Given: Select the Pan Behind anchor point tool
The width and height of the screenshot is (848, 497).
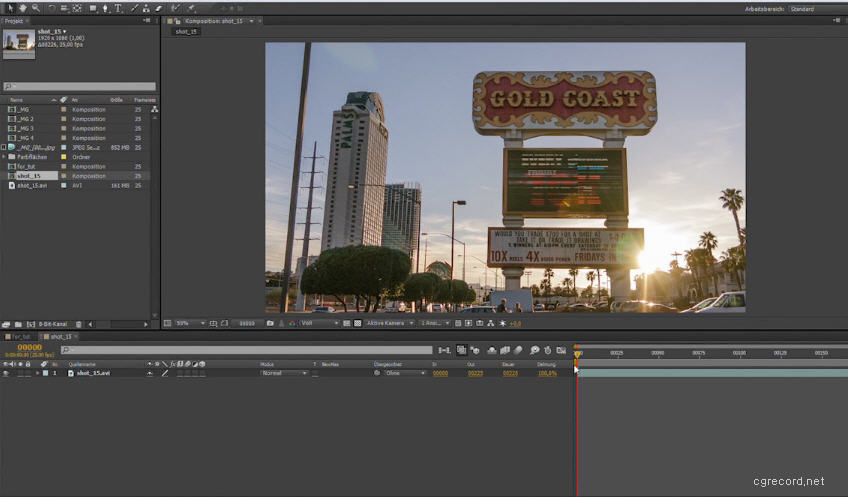Looking at the screenshot, I should point(77,8).
